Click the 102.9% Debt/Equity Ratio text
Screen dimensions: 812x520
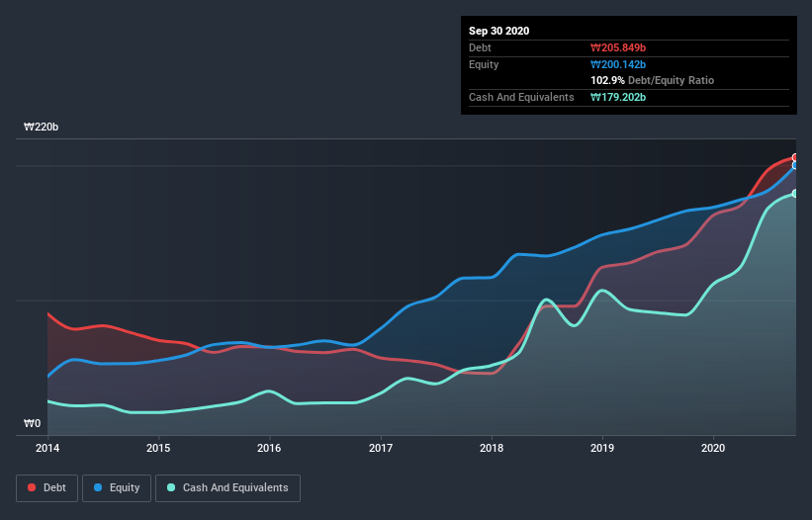[x=652, y=80]
